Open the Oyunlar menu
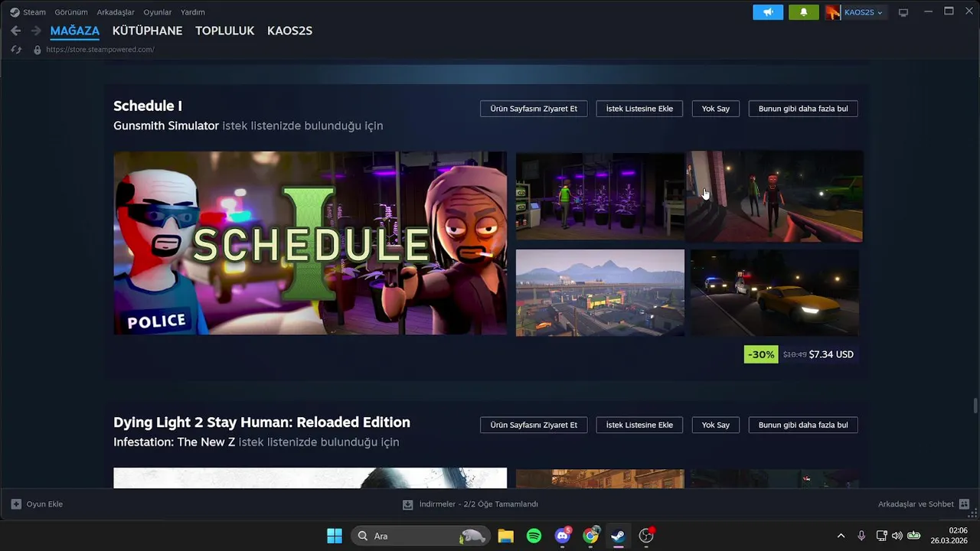Viewport: 980px width, 551px height. pos(158,12)
